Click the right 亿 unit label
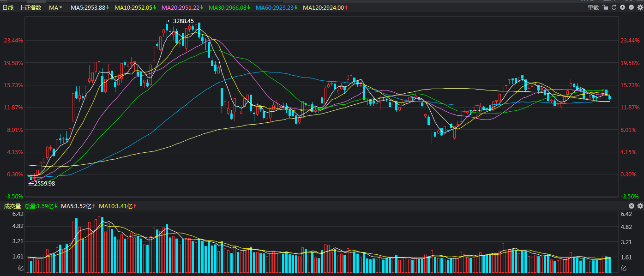This screenshot has width=644, height=276. point(624,268)
